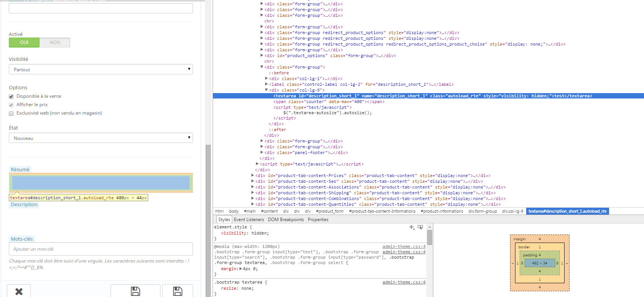
Task: Click the empty text input above Activé
Action: coord(101,8)
